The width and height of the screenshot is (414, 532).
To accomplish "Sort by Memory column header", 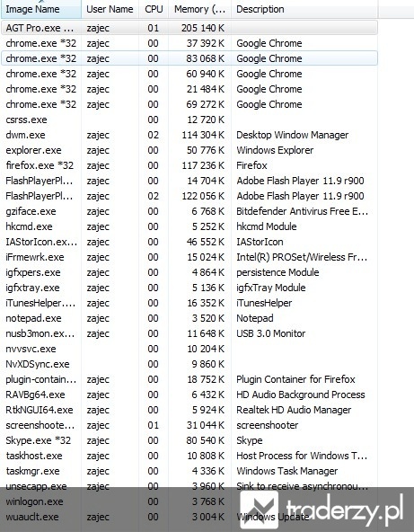I will [x=199, y=9].
